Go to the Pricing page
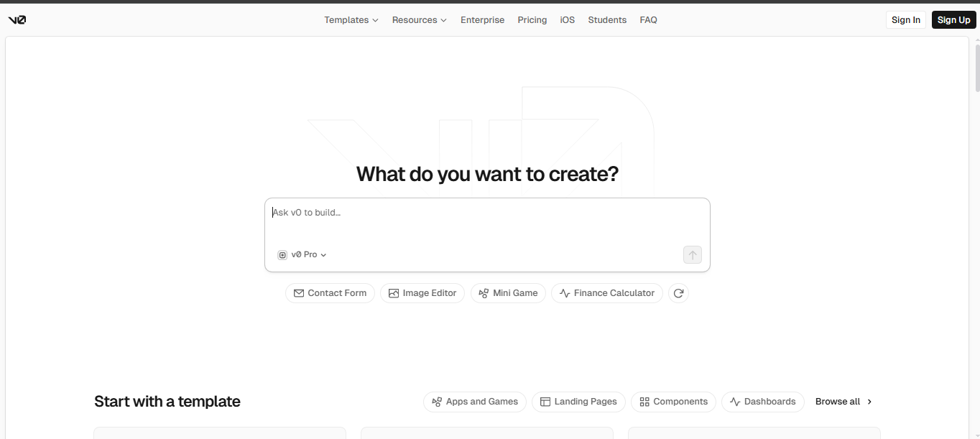Screen dimensions: 980x439 coord(532,19)
